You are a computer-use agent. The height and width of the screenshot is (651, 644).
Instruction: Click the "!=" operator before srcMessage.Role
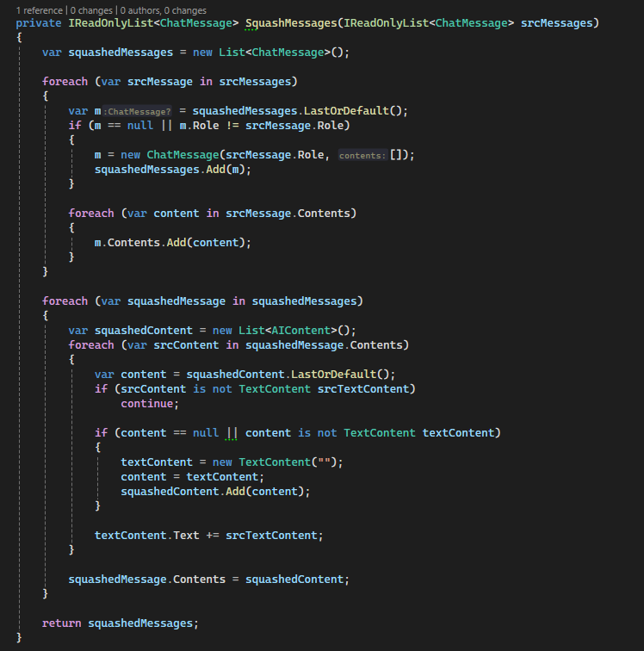tap(232, 126)
